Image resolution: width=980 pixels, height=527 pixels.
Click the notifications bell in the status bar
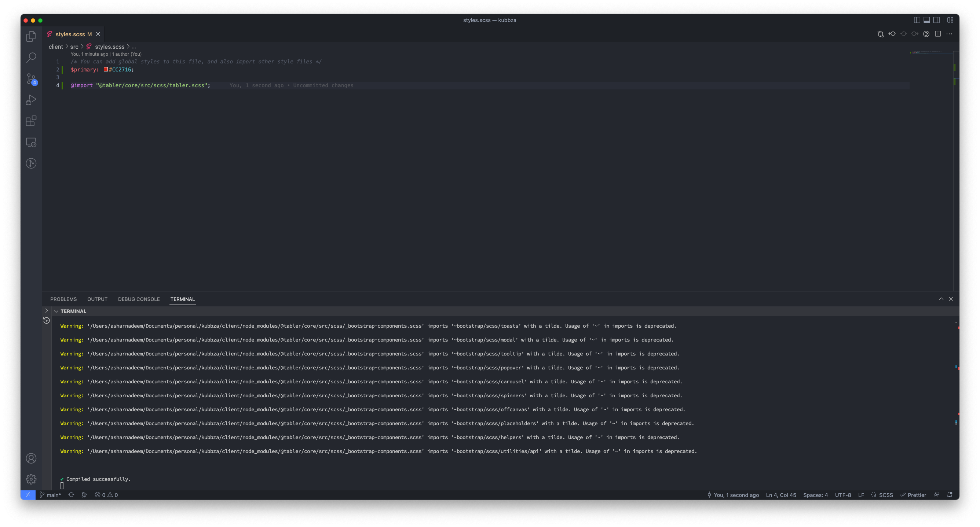(950, 495)
